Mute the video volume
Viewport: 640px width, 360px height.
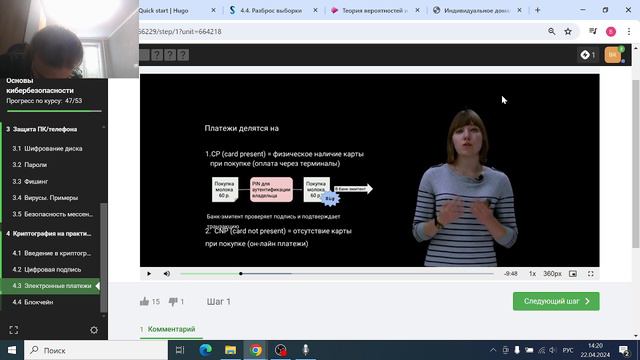(167, 274)
